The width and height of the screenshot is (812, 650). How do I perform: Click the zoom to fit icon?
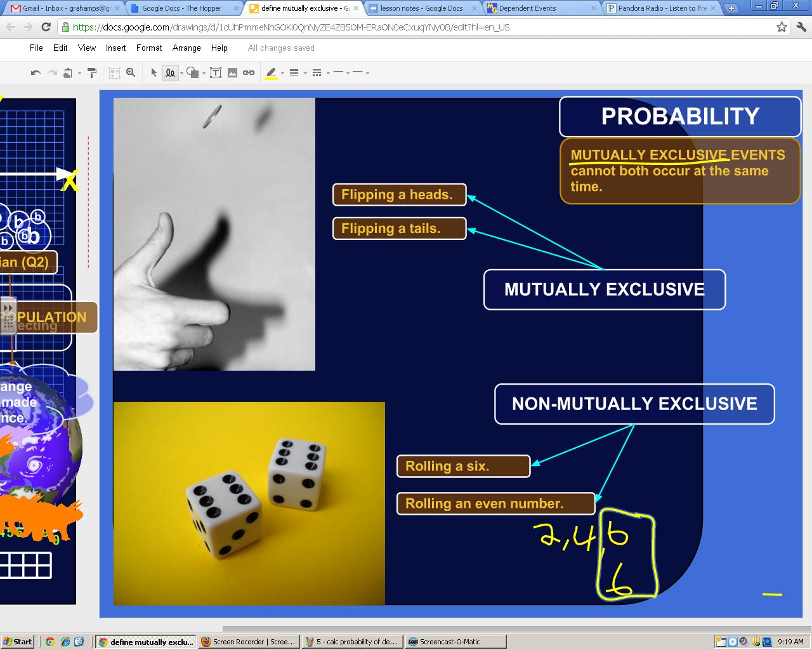[114, 73]
